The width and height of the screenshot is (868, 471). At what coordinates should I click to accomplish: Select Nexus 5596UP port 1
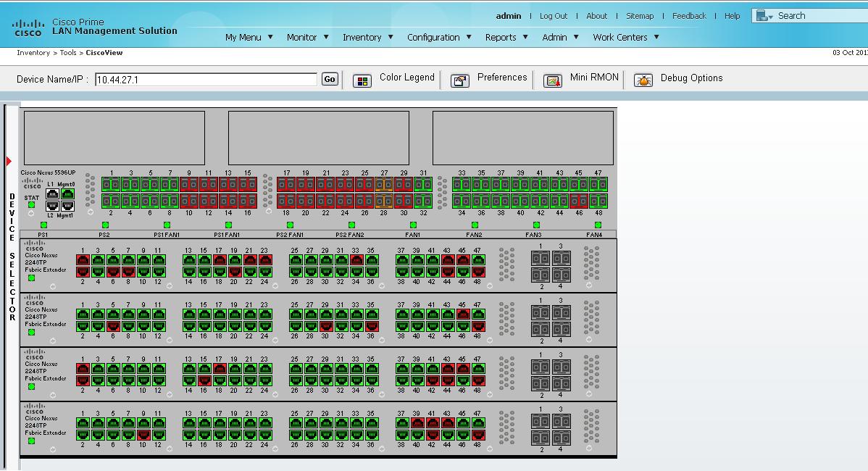111,184
